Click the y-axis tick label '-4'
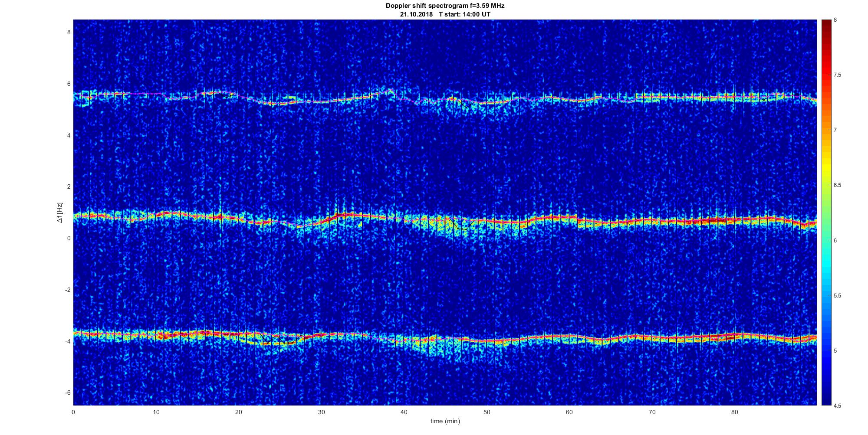The height and width of the screenshot is (435, 868). point(68,341)
